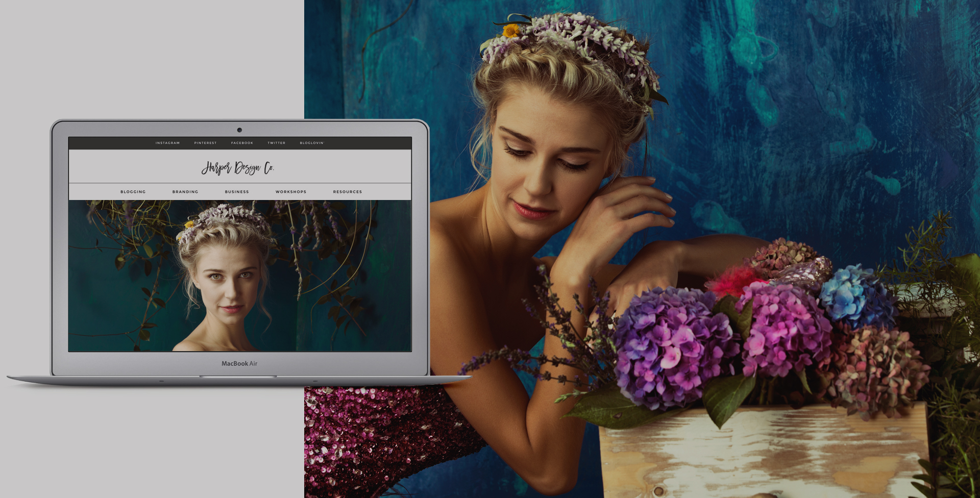Select the Twitter link in top bar
980x498 pixels.
pos(276,143)
